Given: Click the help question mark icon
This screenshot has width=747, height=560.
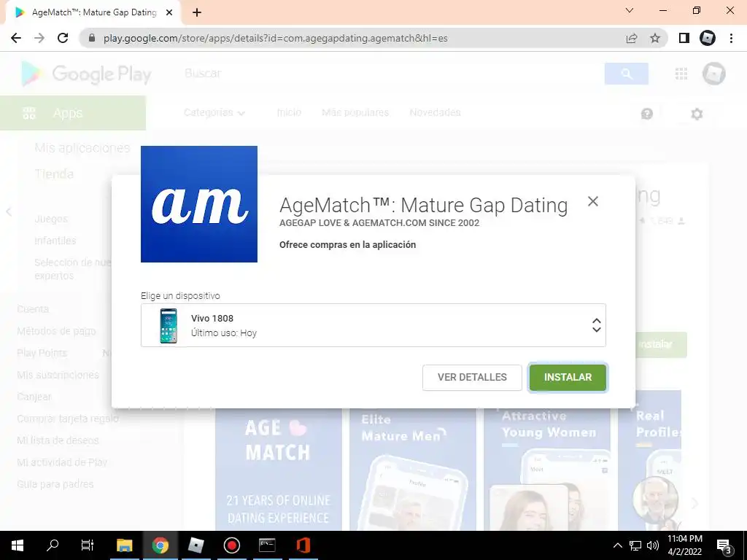Looking at the screenshot, I should pos(646,114).
